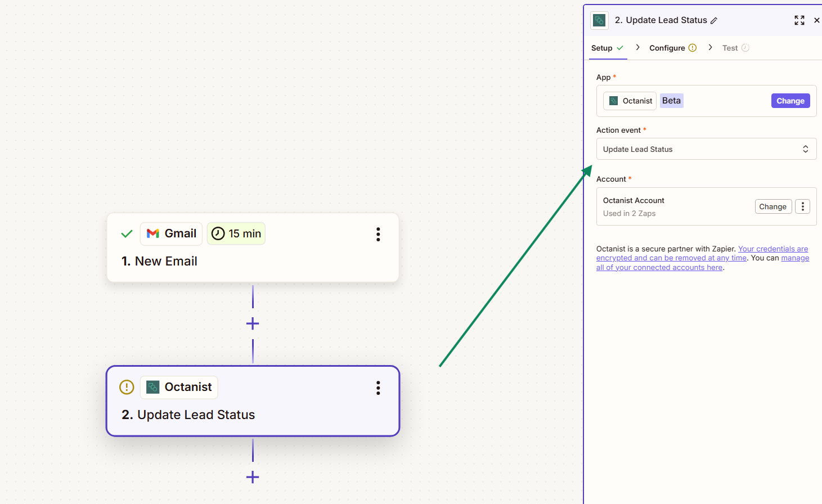Click the warning icon on the Configure tab
822x504 pixels.
coord(692,48)
